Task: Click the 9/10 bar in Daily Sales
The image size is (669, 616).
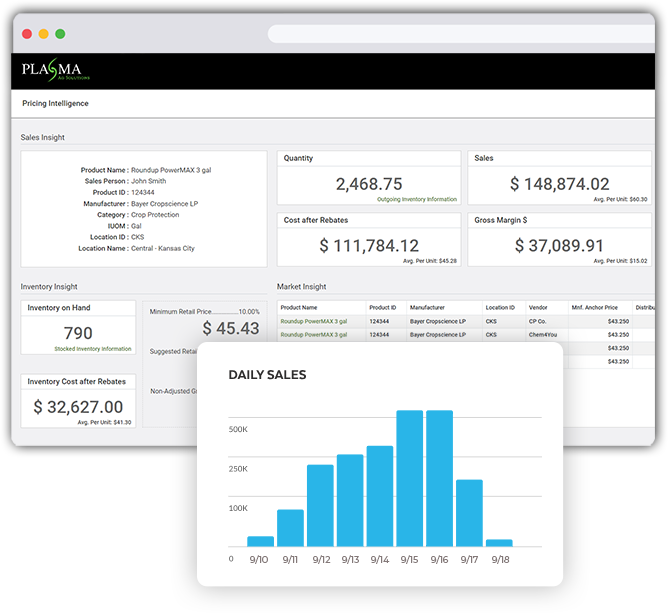Action: click(261, 541)
